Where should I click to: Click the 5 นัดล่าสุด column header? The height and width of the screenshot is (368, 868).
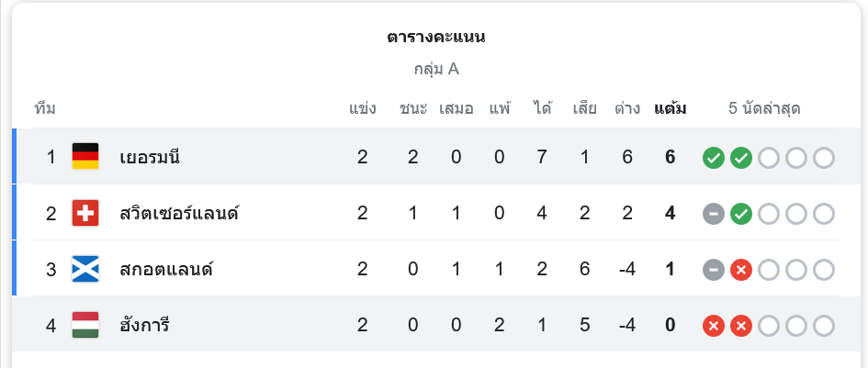click(x=764, y=108)
